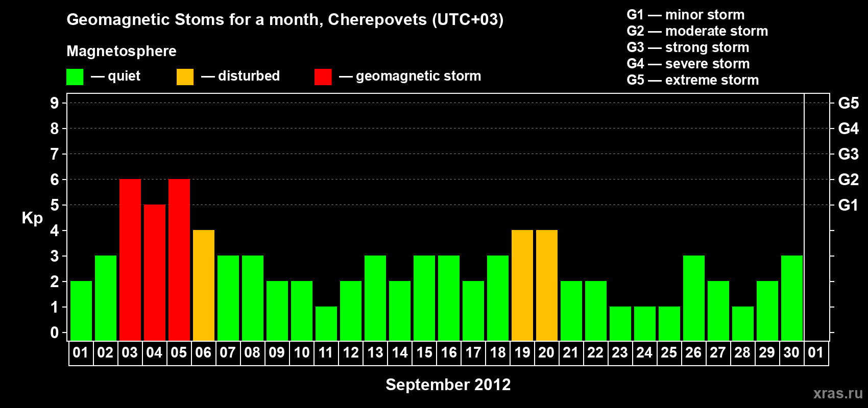The height and width of the screenshot is (408, 868).
Task: Select the green bar for day 23
Action: (x=620, y=323)
